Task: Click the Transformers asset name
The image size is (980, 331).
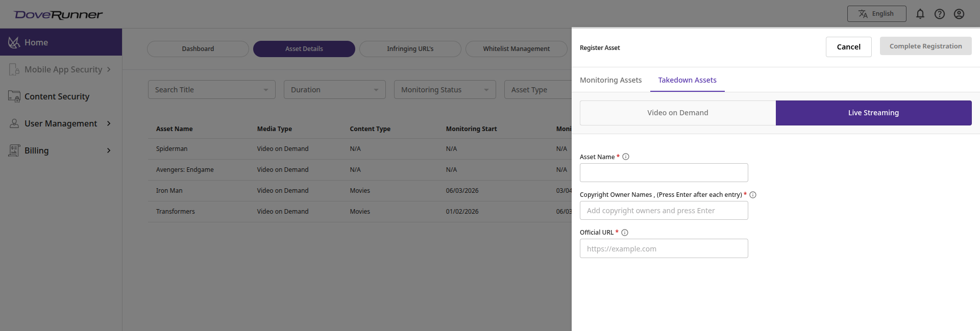Action: tap(175, 212)
